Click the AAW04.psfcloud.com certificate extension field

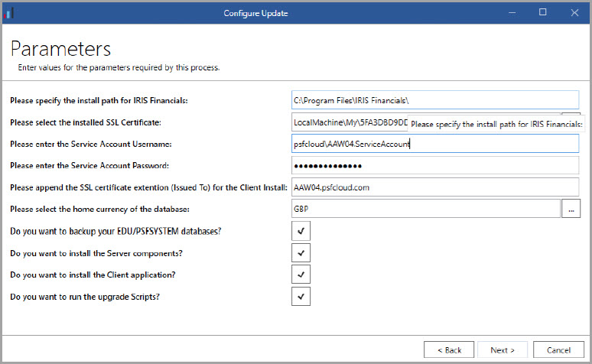pos(434,187)
